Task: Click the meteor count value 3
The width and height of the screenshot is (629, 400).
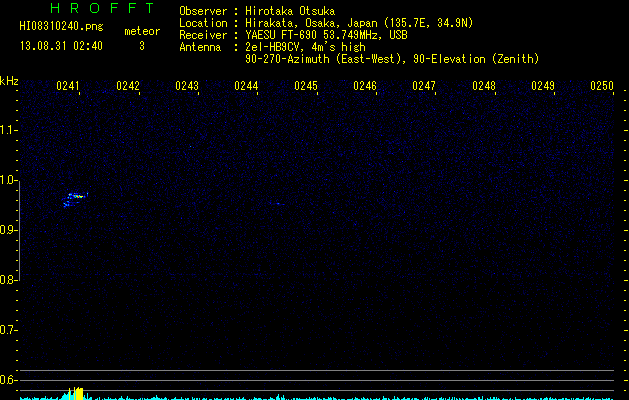Action: tap(142, 46)
